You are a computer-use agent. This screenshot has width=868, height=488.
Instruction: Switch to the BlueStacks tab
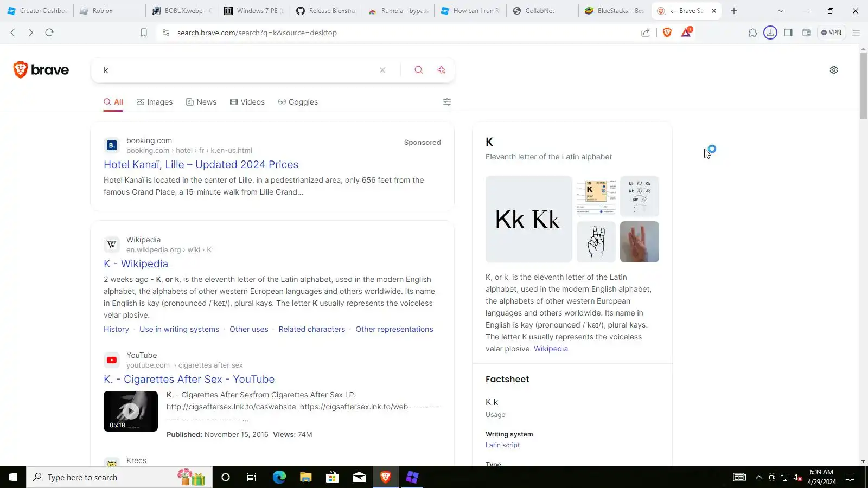point(614,11)
